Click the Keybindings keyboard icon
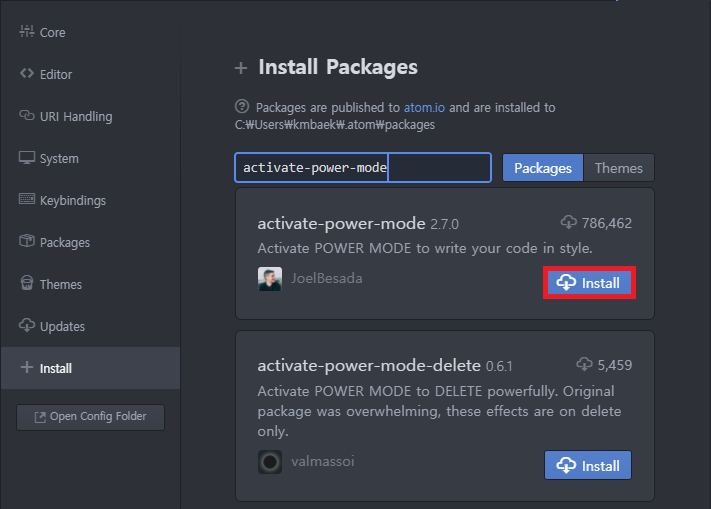711x509 pixels. pyautogui.click(x=27, y=199)
